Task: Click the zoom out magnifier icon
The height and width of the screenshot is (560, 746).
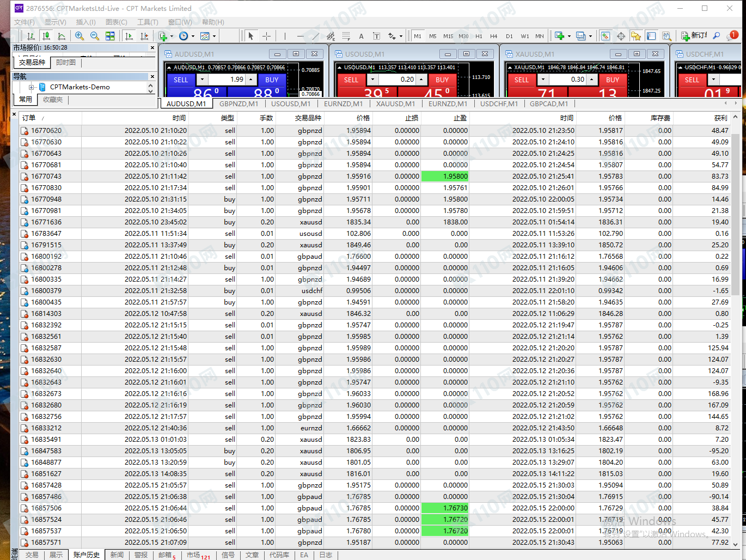Action: pos(94,36)
